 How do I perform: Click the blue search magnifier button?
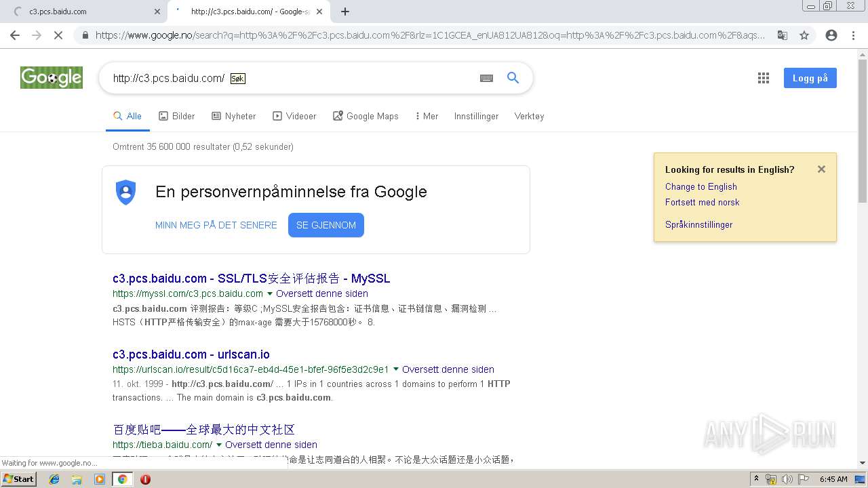[x=513, y=78]
